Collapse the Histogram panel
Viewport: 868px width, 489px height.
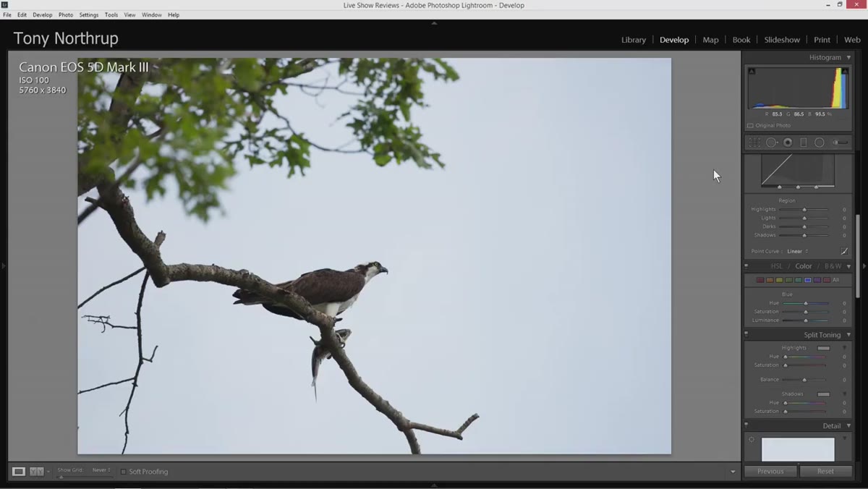[848, 57]
